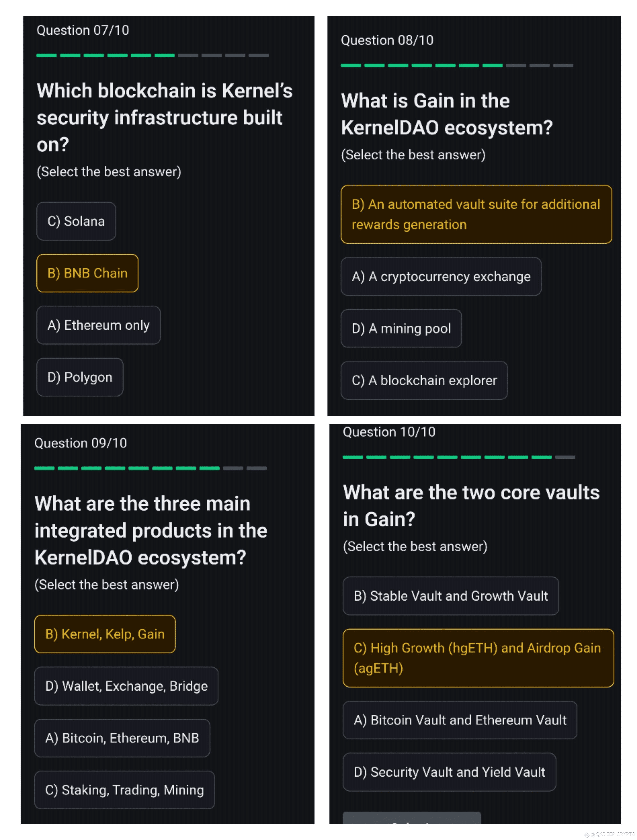Select C) Staking, Trading, Mining
The width and height of the screenshot is (637, 840).
(124, 790)
